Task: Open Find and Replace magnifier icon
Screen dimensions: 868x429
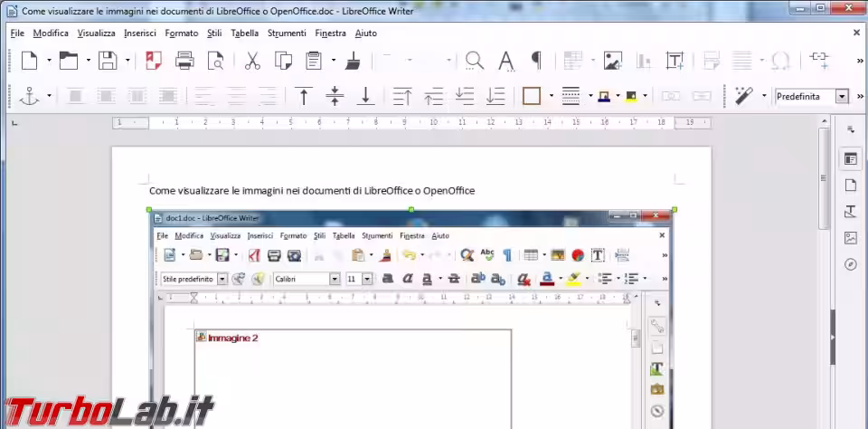Action: 475,60
